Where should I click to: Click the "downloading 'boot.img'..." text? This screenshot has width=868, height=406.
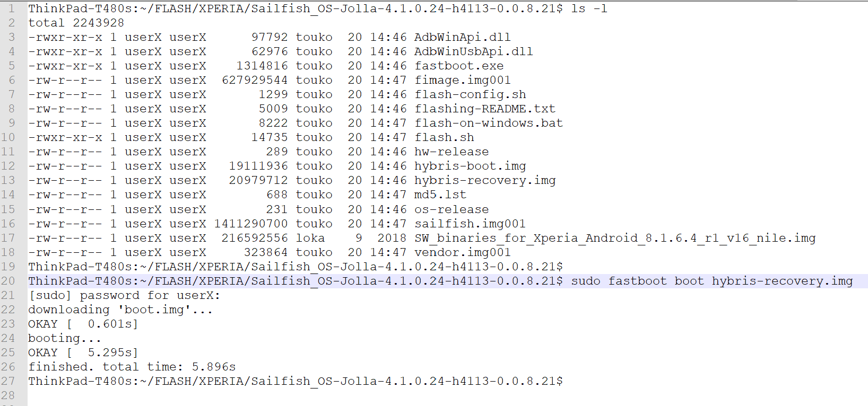(120, 310)
